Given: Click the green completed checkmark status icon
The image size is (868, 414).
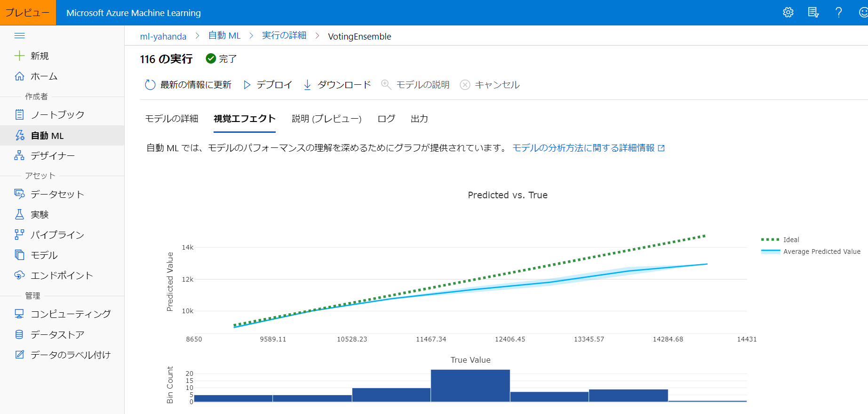Looking at the screenshot, I should [211, 58].
